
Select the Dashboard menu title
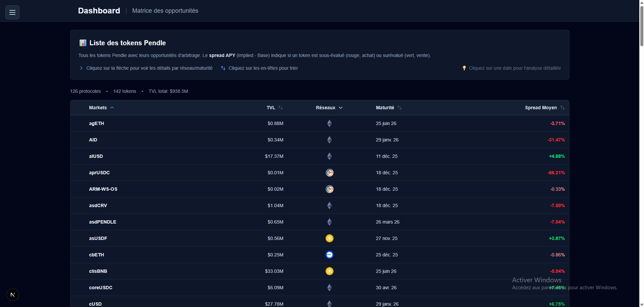click(99, 11)
